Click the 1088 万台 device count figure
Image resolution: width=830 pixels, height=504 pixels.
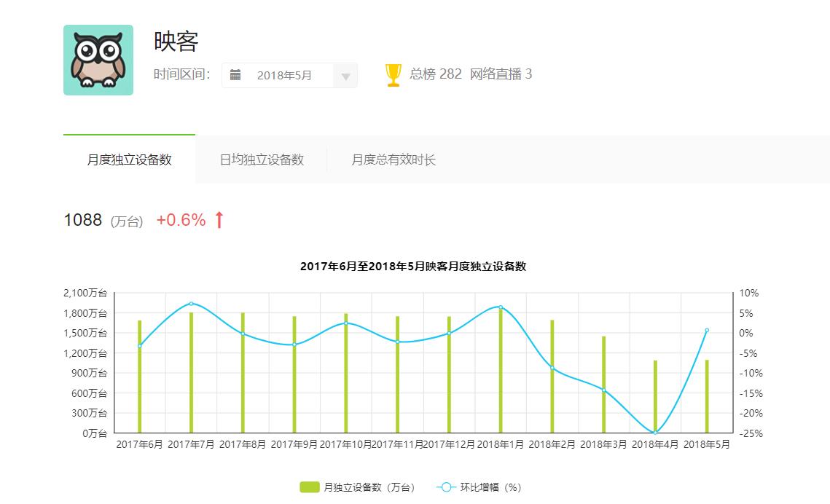(82, 219)
